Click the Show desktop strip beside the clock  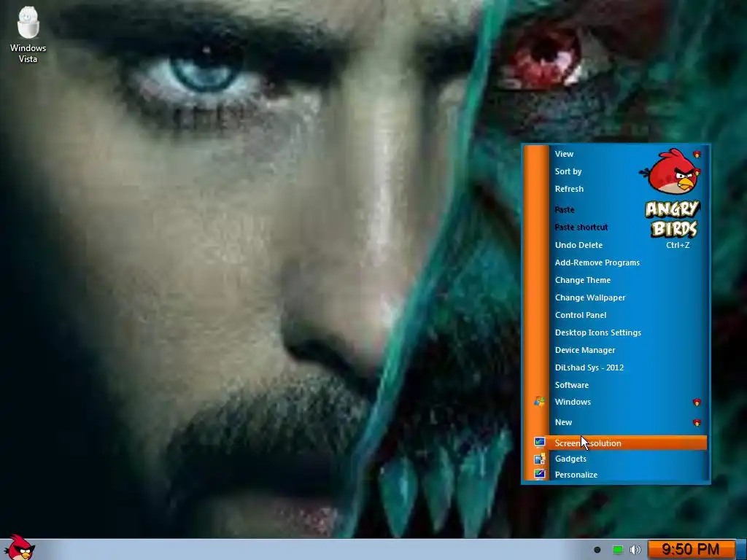pos(741,550)
